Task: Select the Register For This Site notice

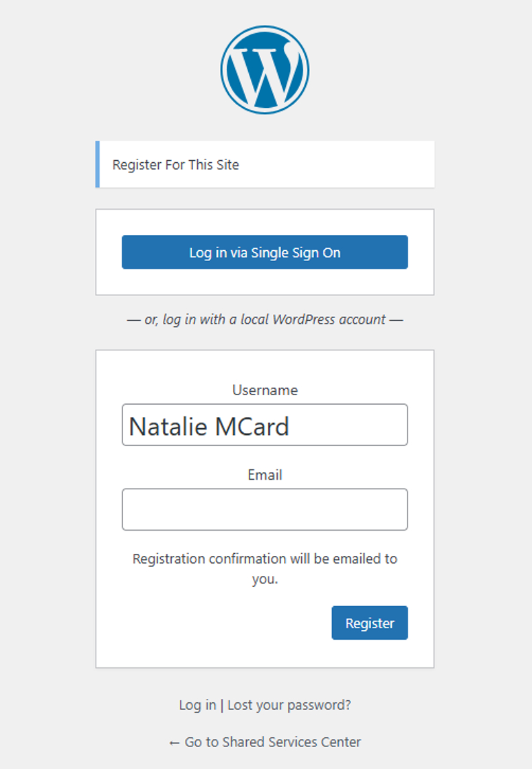Action: pyautogui.click(x=265, y=164)
